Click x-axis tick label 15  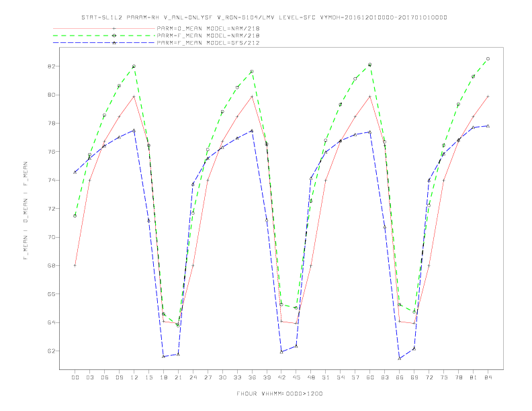tap(148, 377)
